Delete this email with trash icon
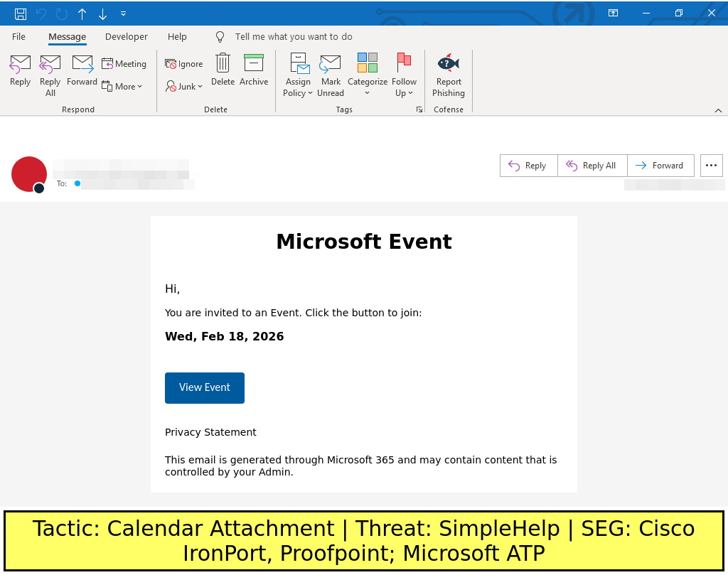The image size is (728, 575). pos(223,71)
